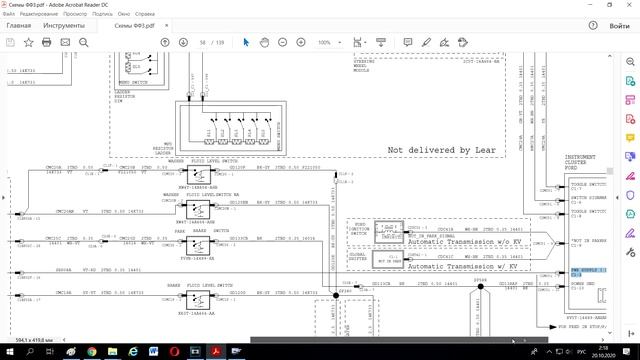The image size is (640, 360).
Task: Open Combine Files tool in right sidebar
Action: tap(630, 157)
